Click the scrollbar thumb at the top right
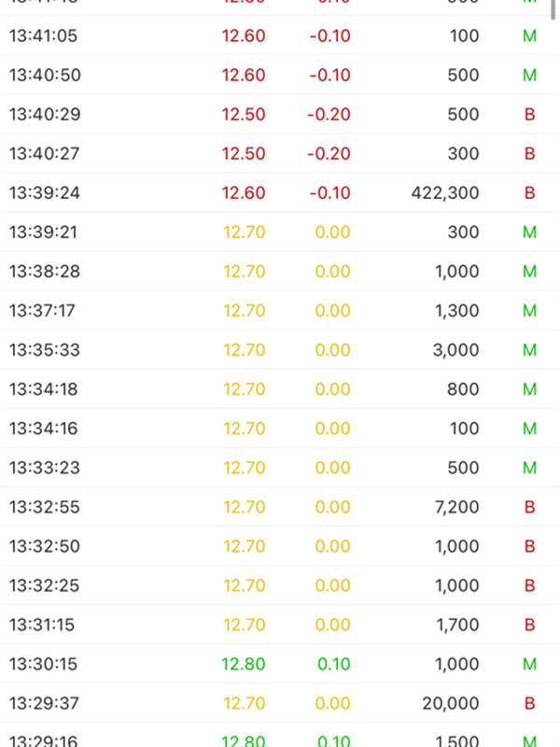The width and height of the screenshot is (560, 747). (553, 9)
